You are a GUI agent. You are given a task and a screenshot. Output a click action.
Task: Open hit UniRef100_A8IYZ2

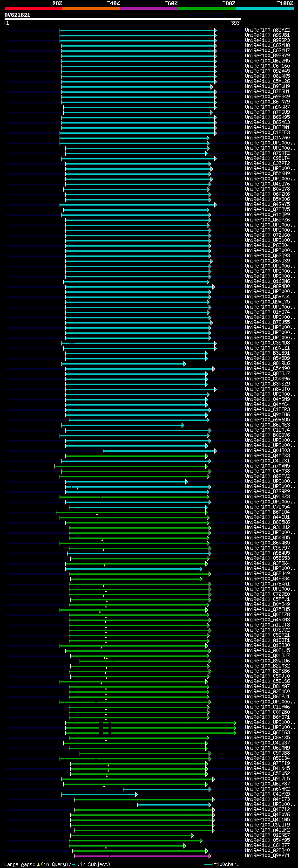point(267,30)
